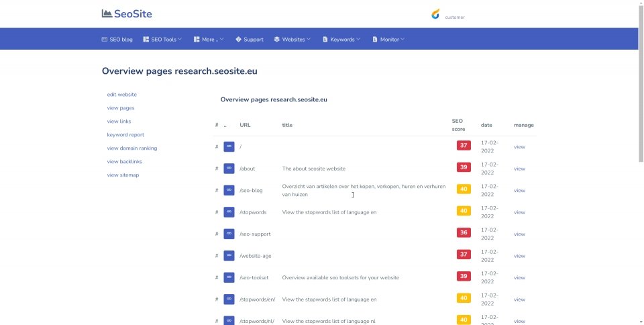Click the URL column header

[246, 125]
